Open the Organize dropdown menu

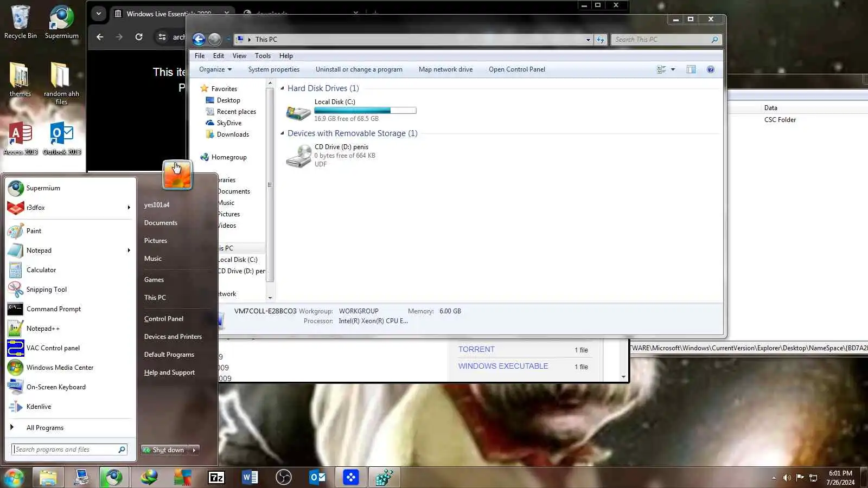(215, 69)
